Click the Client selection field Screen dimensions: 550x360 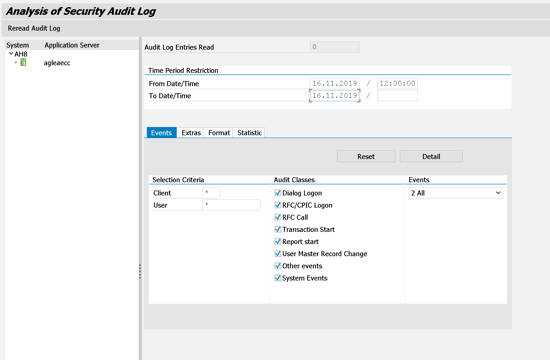tap(211, 193)
